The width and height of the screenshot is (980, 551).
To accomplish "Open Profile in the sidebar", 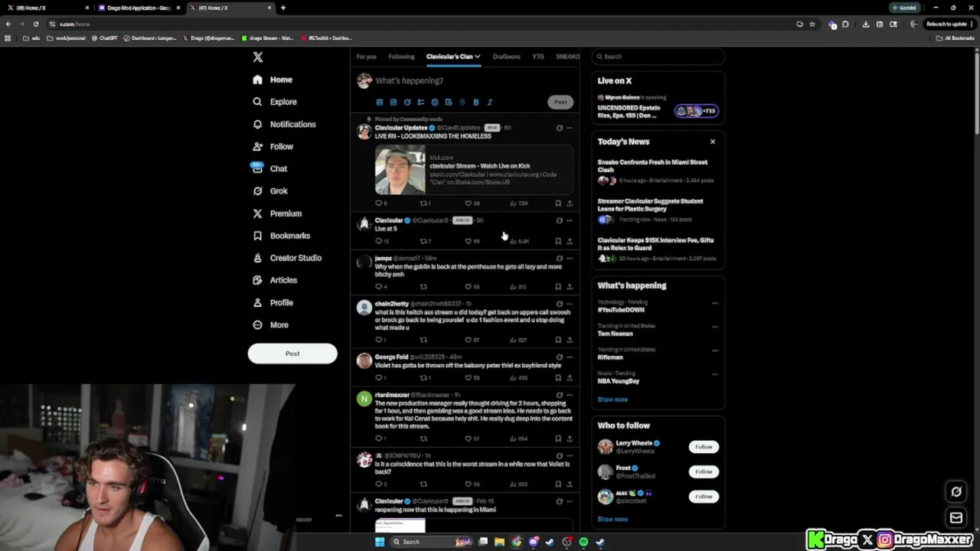I will (273, 302).
